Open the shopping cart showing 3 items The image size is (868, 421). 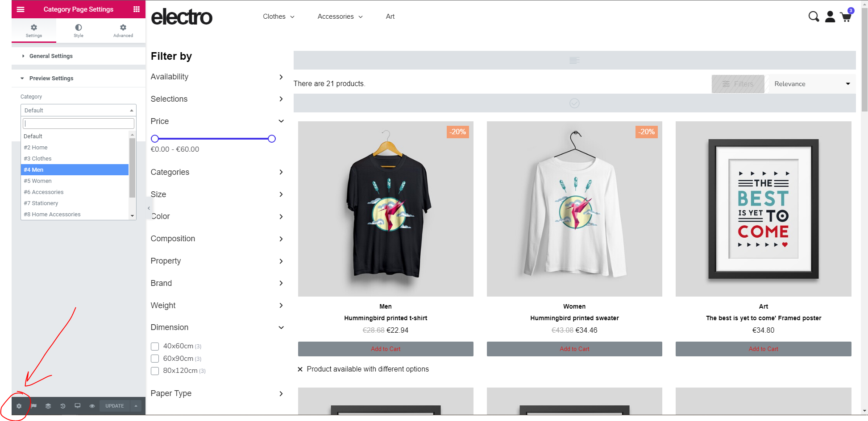846,17
